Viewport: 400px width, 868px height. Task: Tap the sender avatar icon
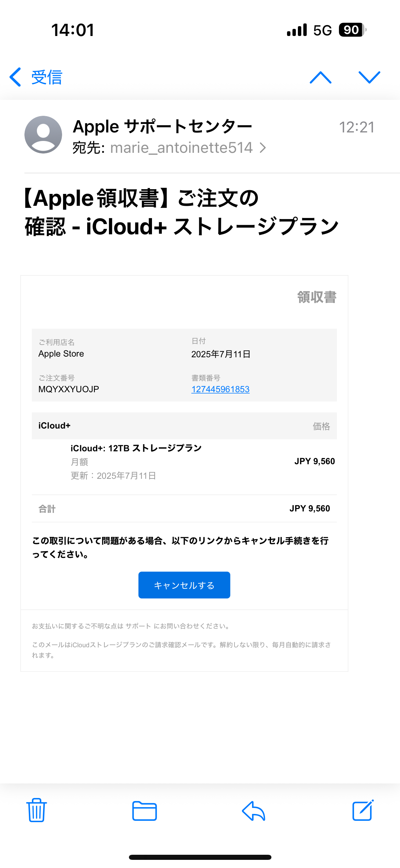(x=43, y=134)
